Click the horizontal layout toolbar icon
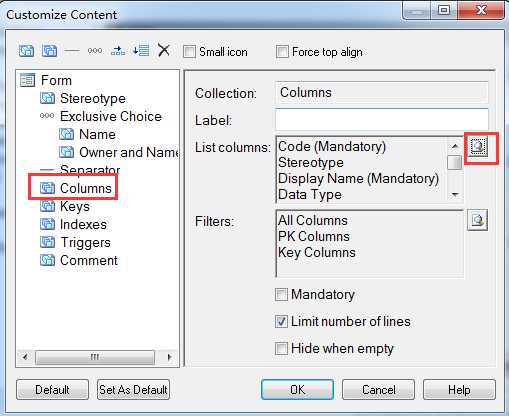The width and height of the screenshot is (509, 416). [x=118, y=51]
